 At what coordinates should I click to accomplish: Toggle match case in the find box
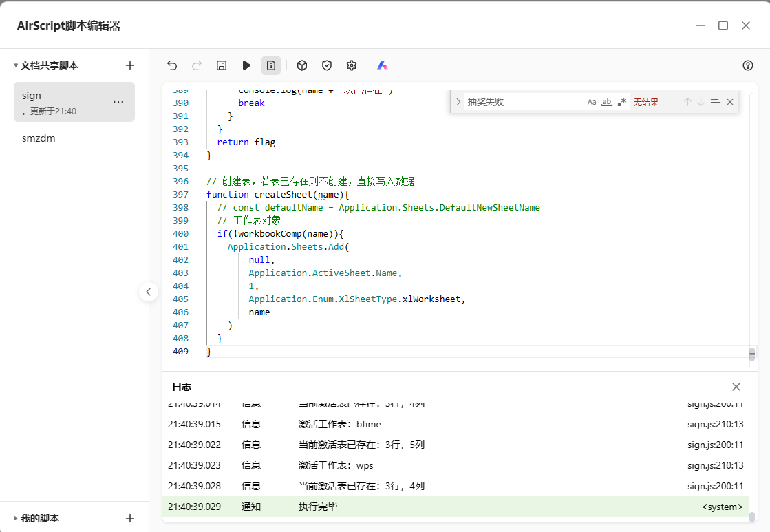[592, 102]
